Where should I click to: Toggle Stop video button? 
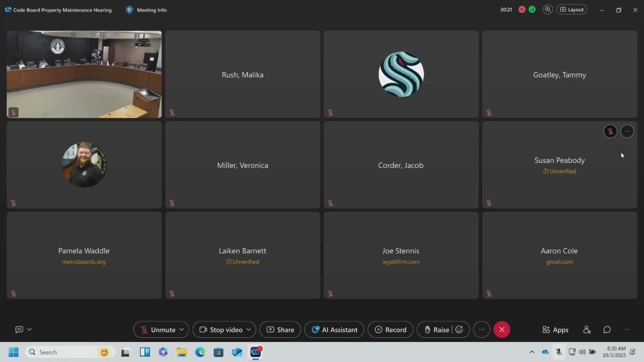click(221, 330)
